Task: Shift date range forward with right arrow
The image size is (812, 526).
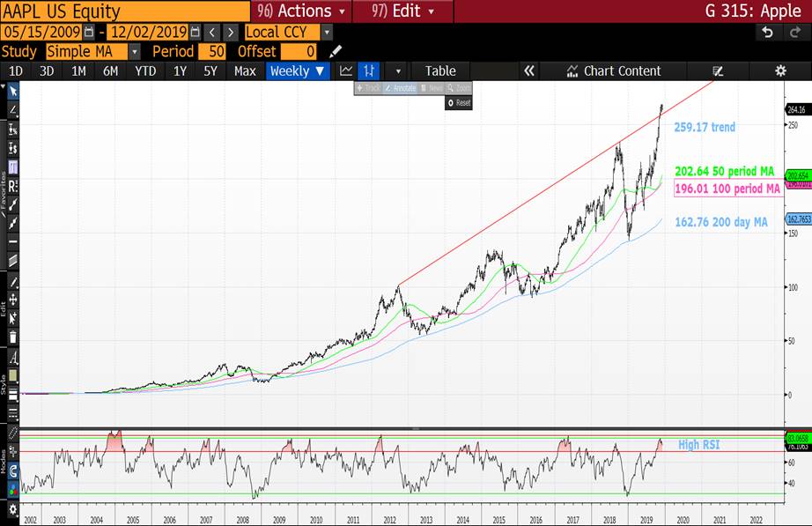Action: point(231,33)
